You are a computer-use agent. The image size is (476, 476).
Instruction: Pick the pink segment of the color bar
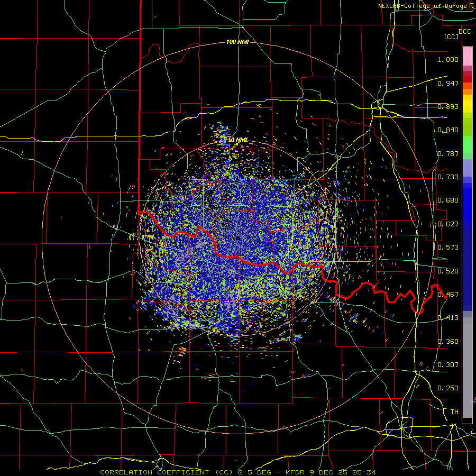[x=467, y=56]
